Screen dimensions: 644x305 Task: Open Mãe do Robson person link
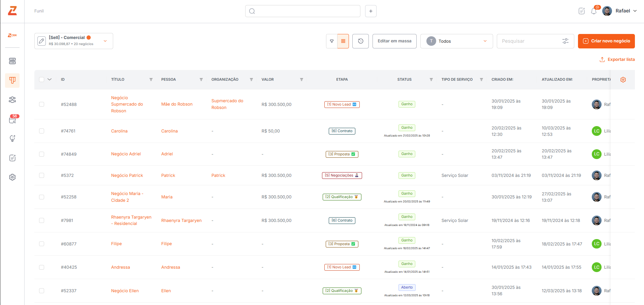point(177,104)
